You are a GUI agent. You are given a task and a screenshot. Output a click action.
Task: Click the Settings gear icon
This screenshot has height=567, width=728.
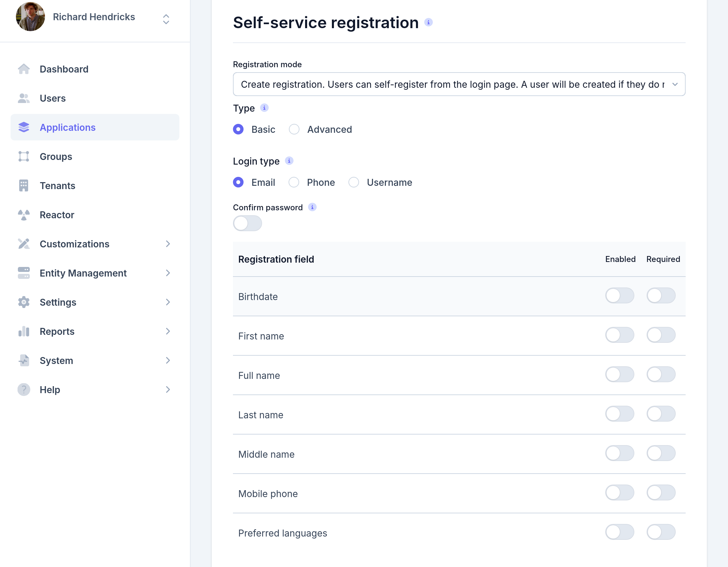pyautogui.click(x=24, y=302)
